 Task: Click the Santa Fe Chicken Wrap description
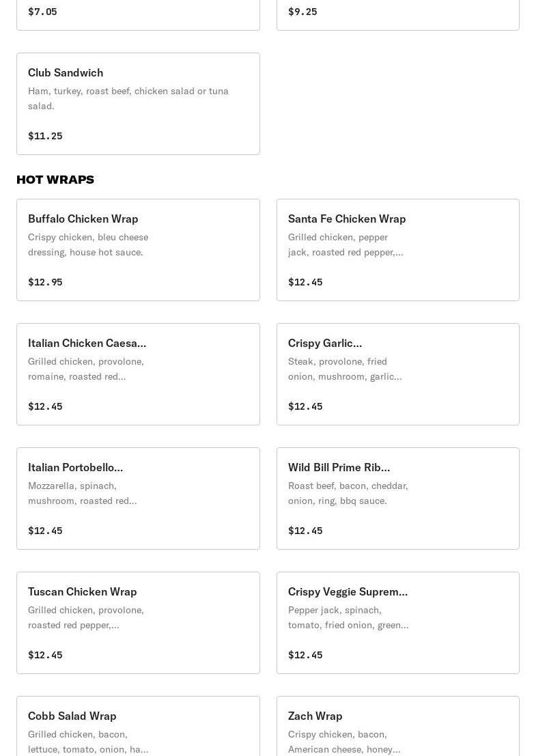(345, 244)
